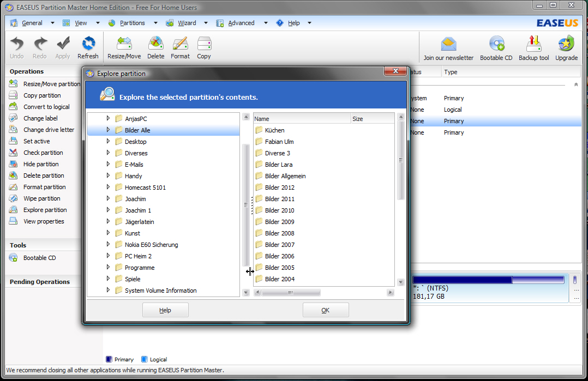Click OK to close Explore partition

pos(326,310)
